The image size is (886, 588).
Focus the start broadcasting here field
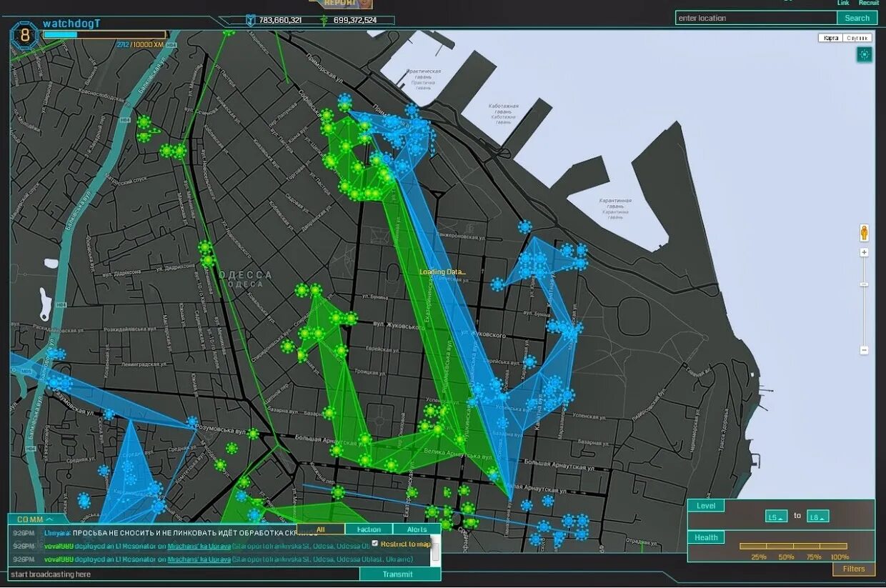coord(184,574)
